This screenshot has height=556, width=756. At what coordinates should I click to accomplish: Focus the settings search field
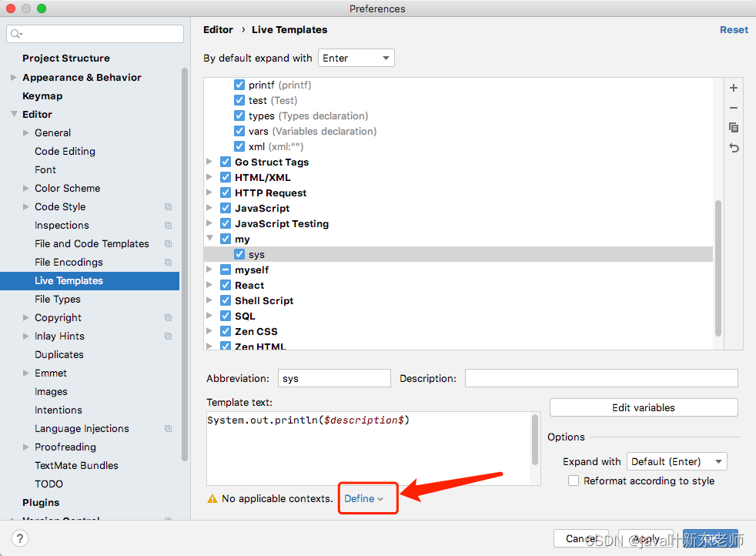tap(95, 34)
